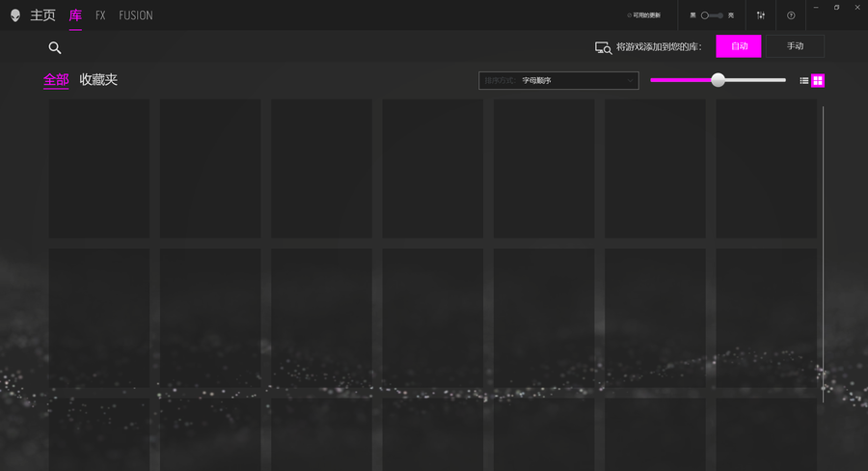This screenshot has width=868, height=471.
Task: Open the library search magnifier icon
Action: coord(55,47)
